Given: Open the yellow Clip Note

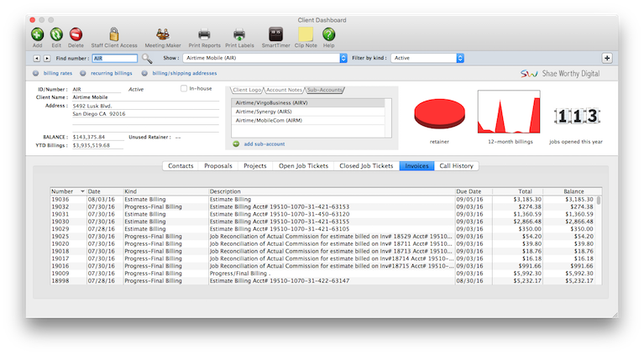Looking at the screenshot, I should pos(305,34).
